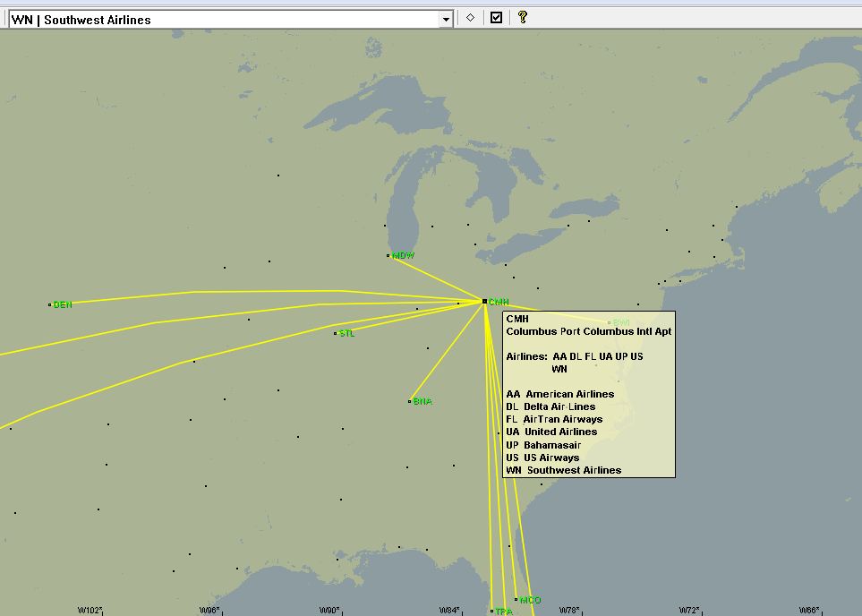Click the diamond icon in the toolbar
The width and height of the screenshot is (862, 616).
[x=470, y=18]
